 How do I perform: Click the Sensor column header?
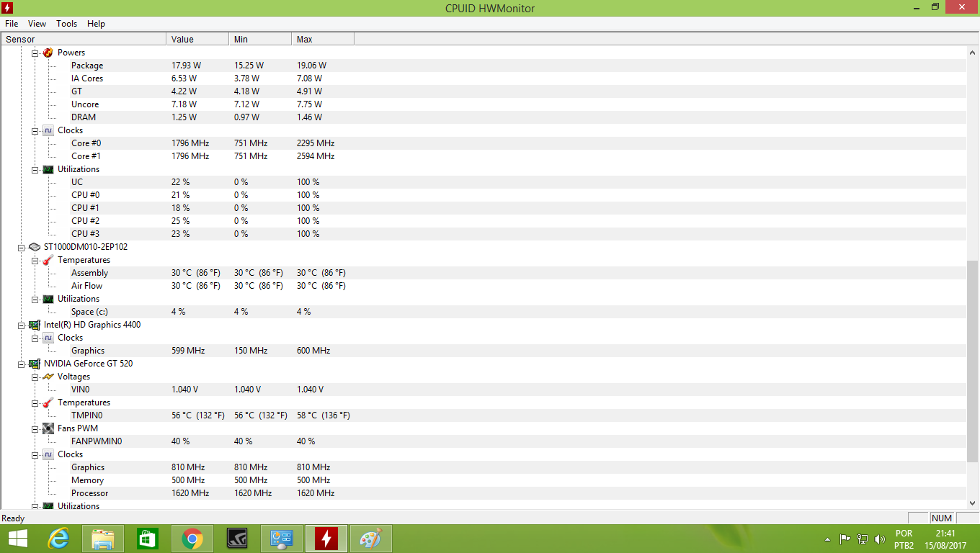pos(84,39)
